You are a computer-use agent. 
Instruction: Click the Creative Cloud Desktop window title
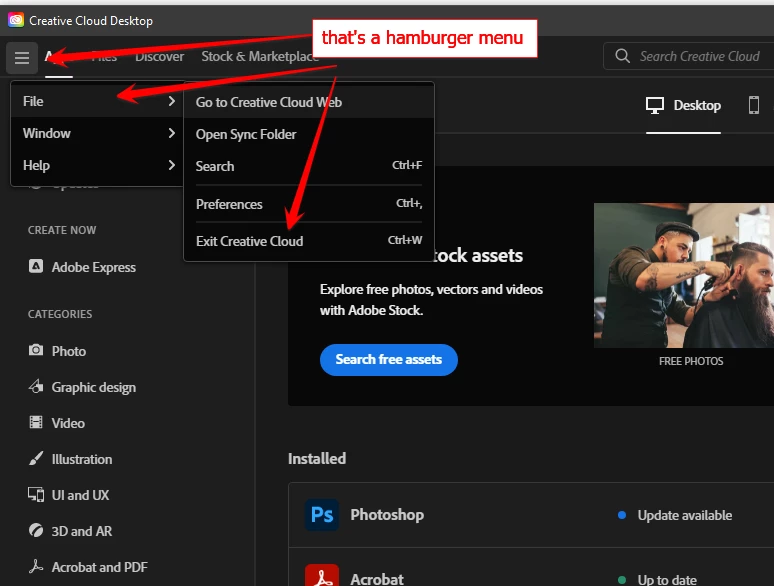click(91, 21)
